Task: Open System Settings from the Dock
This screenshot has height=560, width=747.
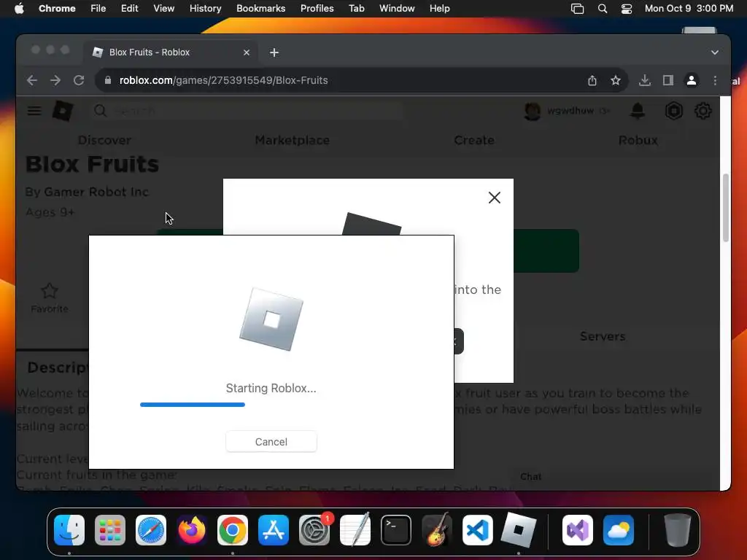Action: pos(314,529)
